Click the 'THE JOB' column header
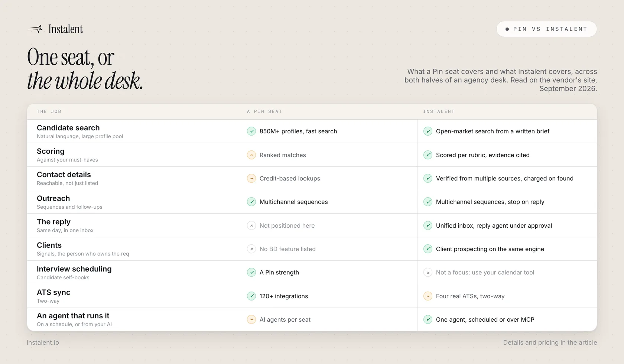Image resolution: width=624 pixels, height=364 pixels. click(49, 111)
